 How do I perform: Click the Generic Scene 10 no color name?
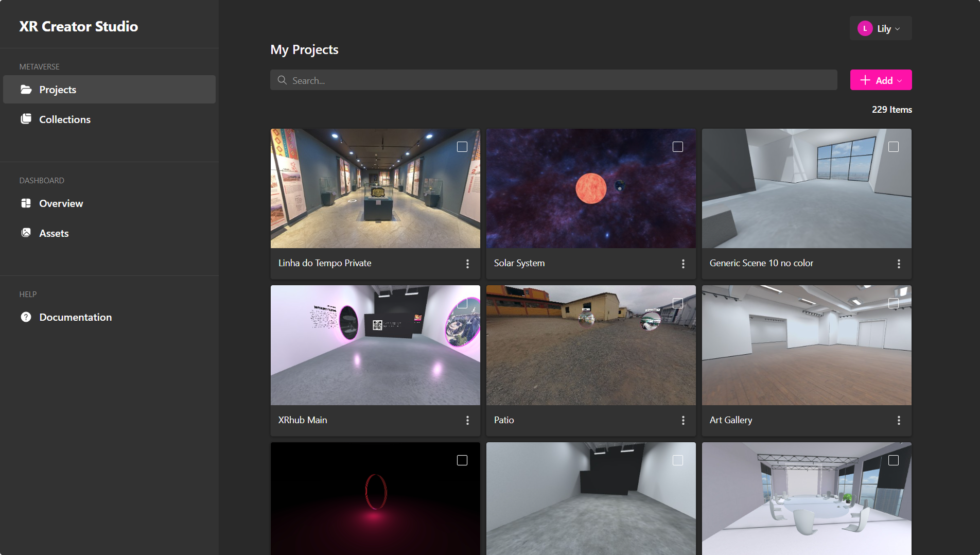[x=761, y=263]
